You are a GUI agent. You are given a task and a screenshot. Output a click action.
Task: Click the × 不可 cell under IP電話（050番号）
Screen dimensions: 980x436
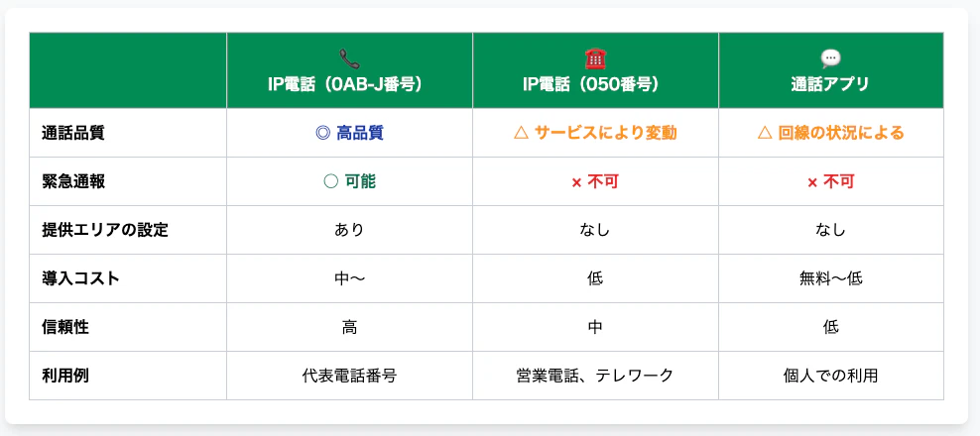click(x=595, y=181)
